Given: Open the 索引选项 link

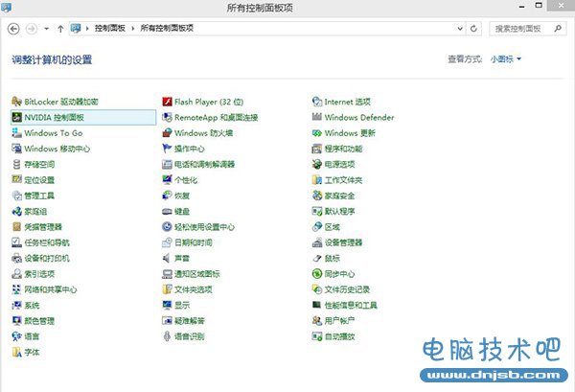Looking at the screenshot, I should [x=39, y=274].
